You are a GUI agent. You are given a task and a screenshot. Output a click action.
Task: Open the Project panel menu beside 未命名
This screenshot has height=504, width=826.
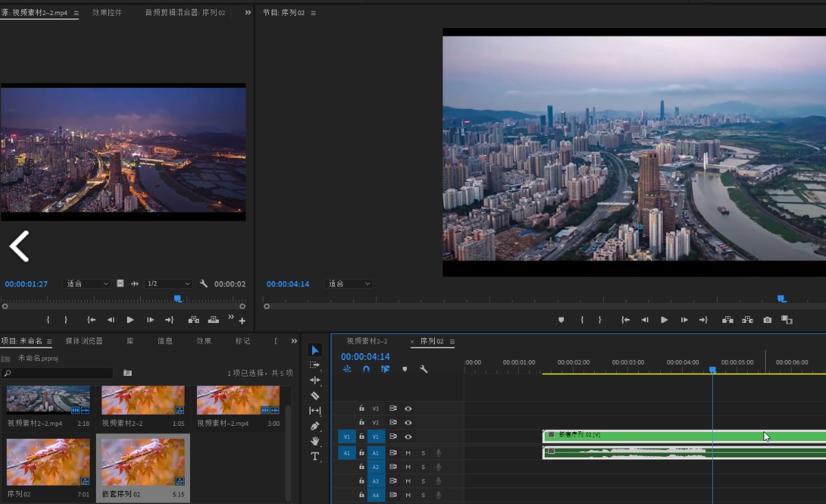coord(49,341)
